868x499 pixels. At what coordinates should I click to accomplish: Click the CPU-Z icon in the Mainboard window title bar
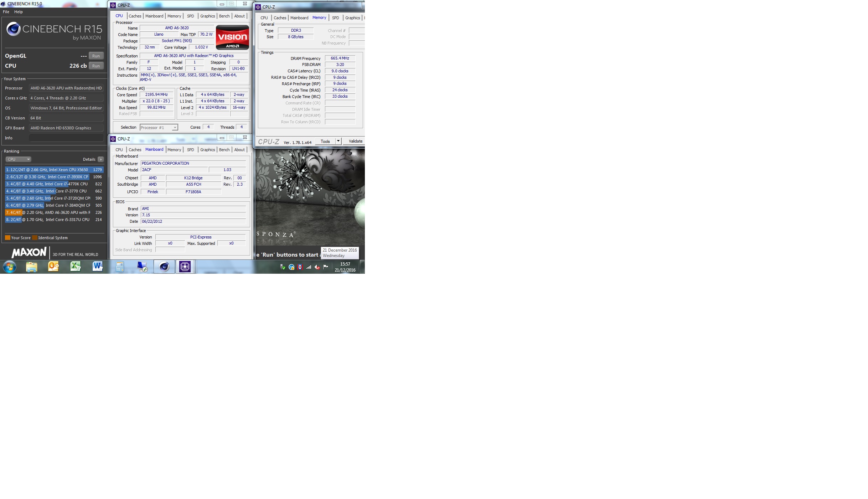tap(113, 139)
